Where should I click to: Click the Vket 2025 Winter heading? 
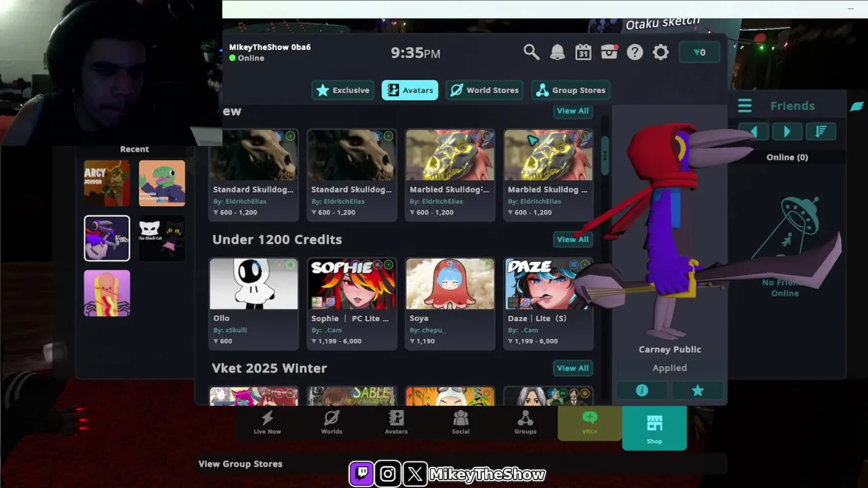click(269, 368)
